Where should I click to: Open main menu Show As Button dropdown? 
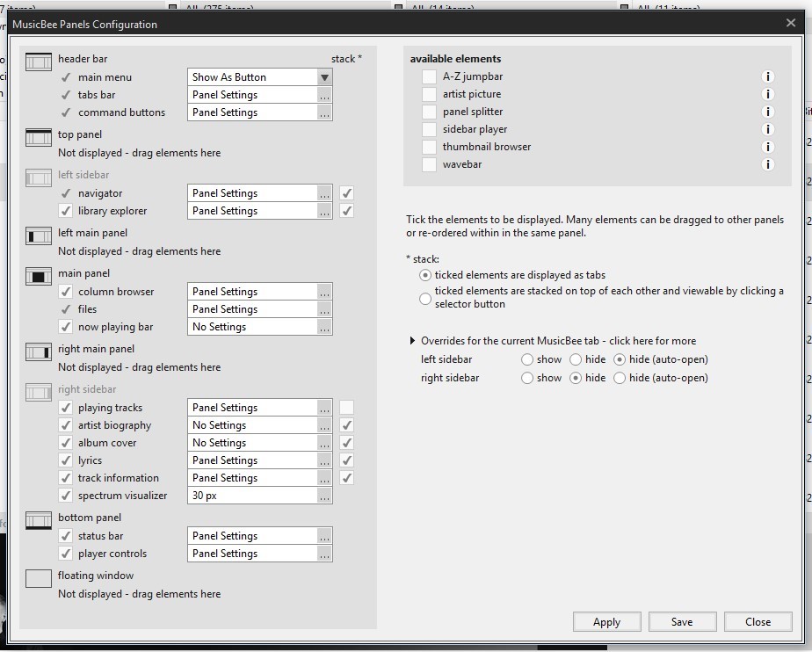(x=324, y=77)
